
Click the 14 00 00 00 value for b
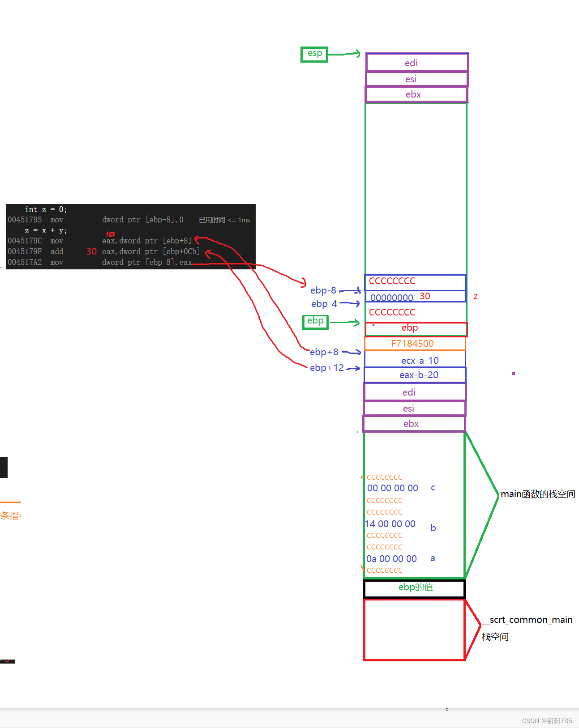tap(390, 524)
